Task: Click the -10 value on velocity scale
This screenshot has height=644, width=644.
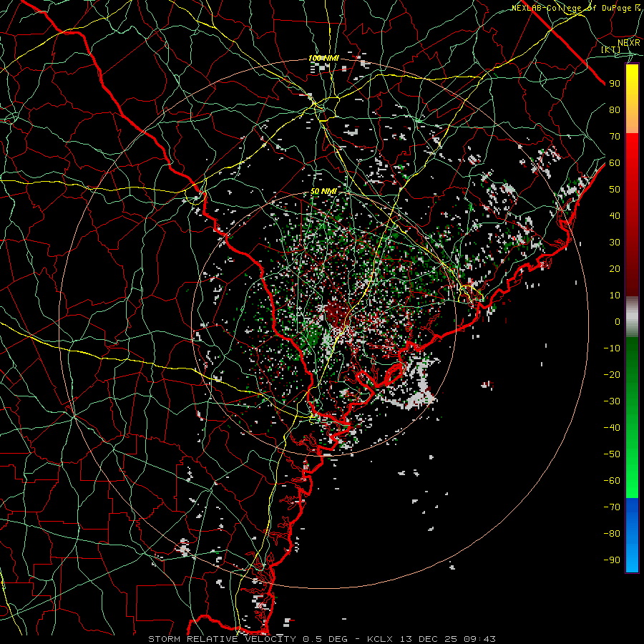Action: click(612, 348)
